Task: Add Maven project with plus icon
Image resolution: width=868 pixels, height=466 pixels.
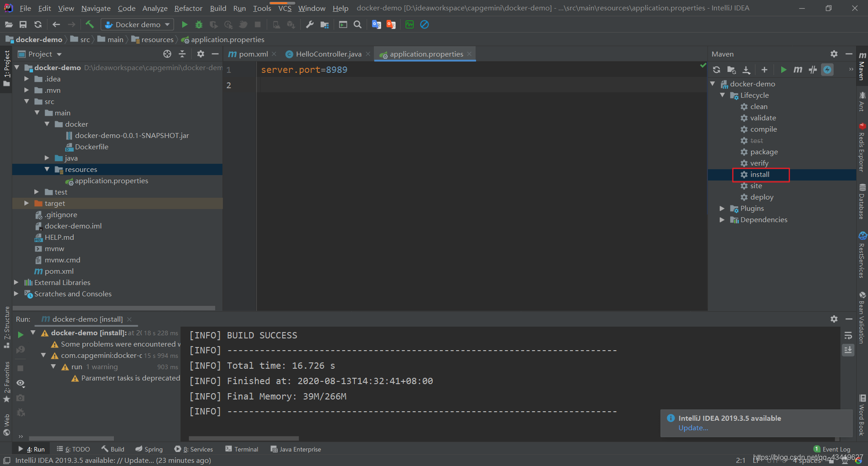Action: (764, 70)
